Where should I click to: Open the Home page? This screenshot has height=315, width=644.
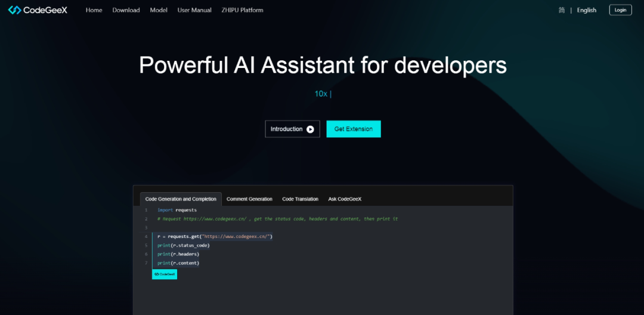tap(94, 10)
